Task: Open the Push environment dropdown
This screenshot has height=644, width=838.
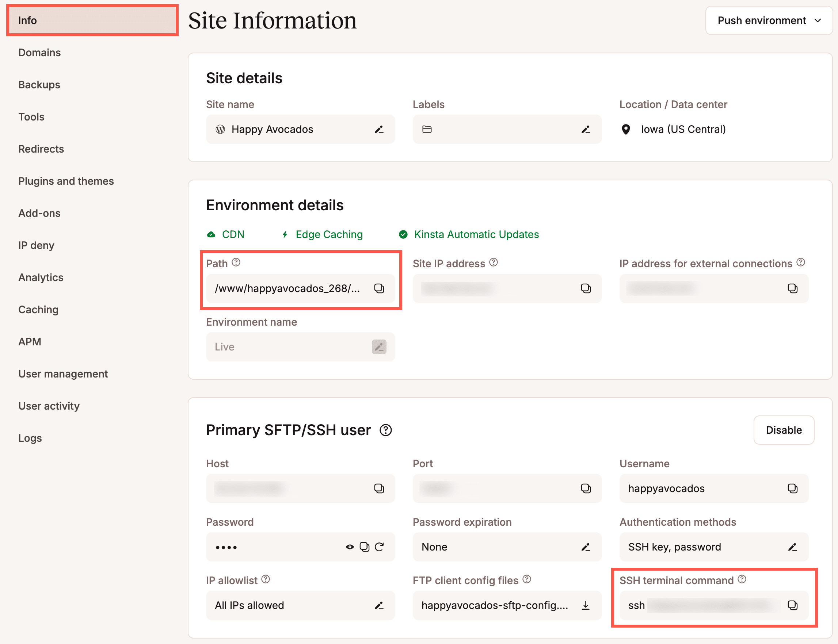Action: click(x=769, y=20)
